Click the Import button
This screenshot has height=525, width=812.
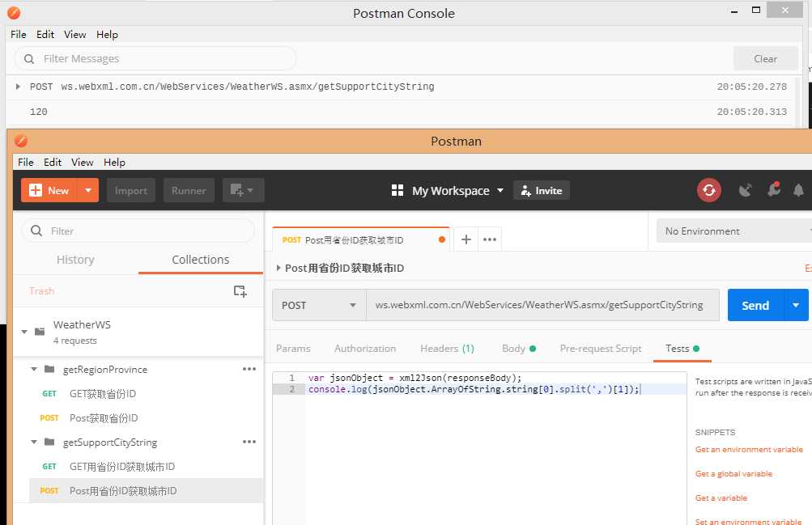coord(131,190)
